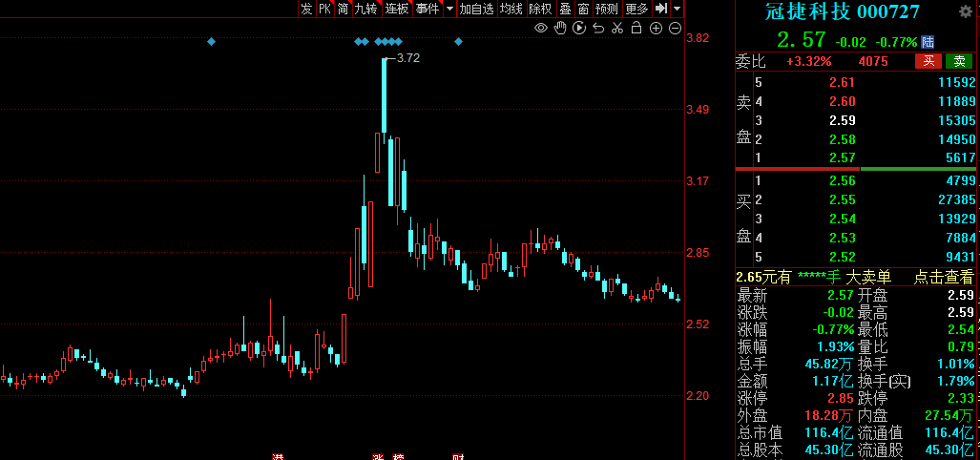The width and height of the screenshot is (980, 460).
Task: Click the 2.20 price axis label
Action: [x=698, y=396]
